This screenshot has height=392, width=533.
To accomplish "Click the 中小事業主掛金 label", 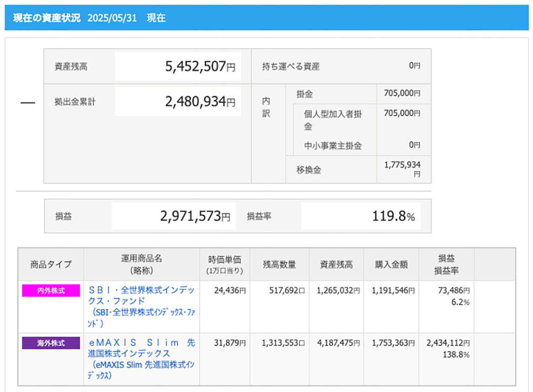I will [x=333, y=146].
